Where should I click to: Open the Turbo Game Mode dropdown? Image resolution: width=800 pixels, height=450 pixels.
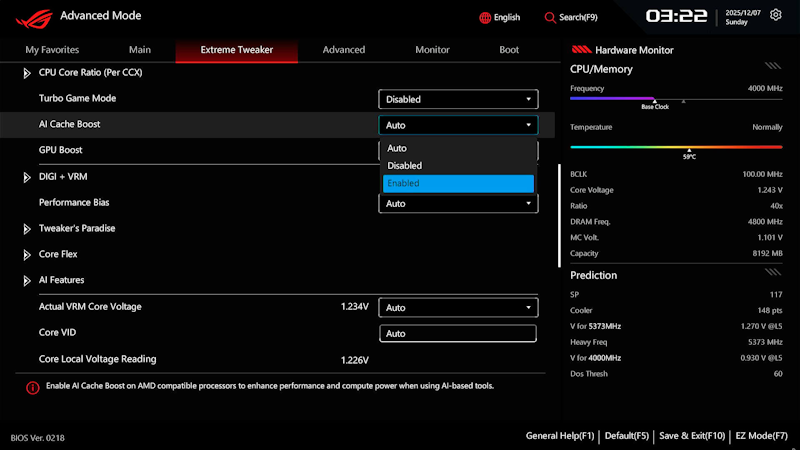point(458,99)
